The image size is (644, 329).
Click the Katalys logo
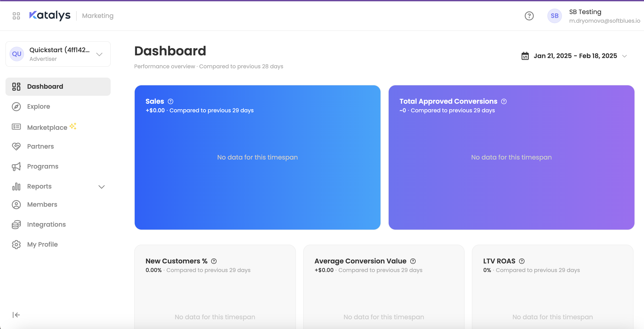[x=50, y=15]
